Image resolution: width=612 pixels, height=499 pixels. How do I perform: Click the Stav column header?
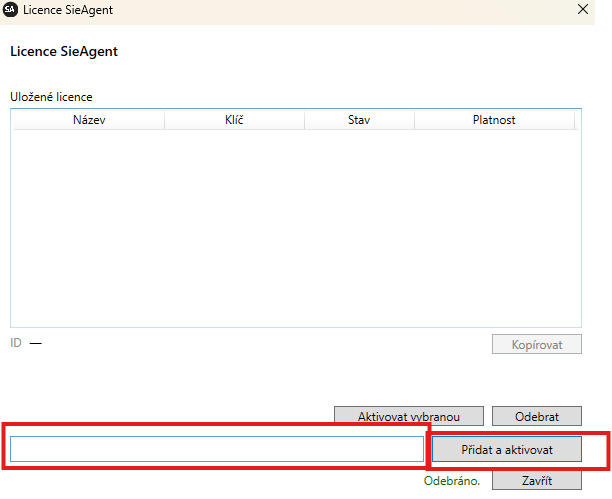coord(359,120)
